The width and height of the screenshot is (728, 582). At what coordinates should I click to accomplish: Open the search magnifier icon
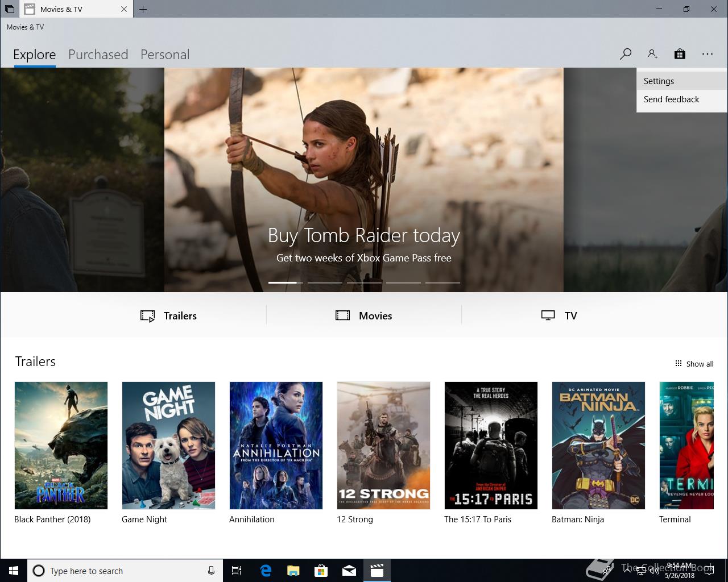click(626, 54)
